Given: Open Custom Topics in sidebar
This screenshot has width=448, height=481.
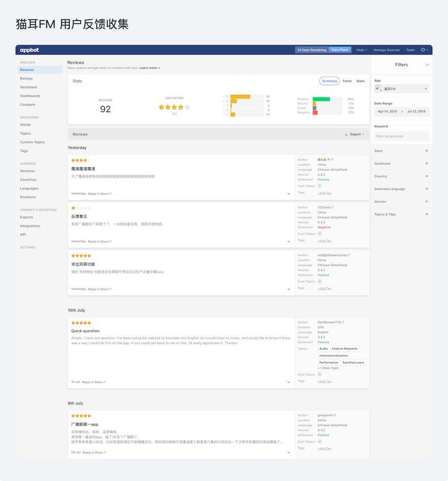Looking at the screenshot, I should [x=33, y=142].
